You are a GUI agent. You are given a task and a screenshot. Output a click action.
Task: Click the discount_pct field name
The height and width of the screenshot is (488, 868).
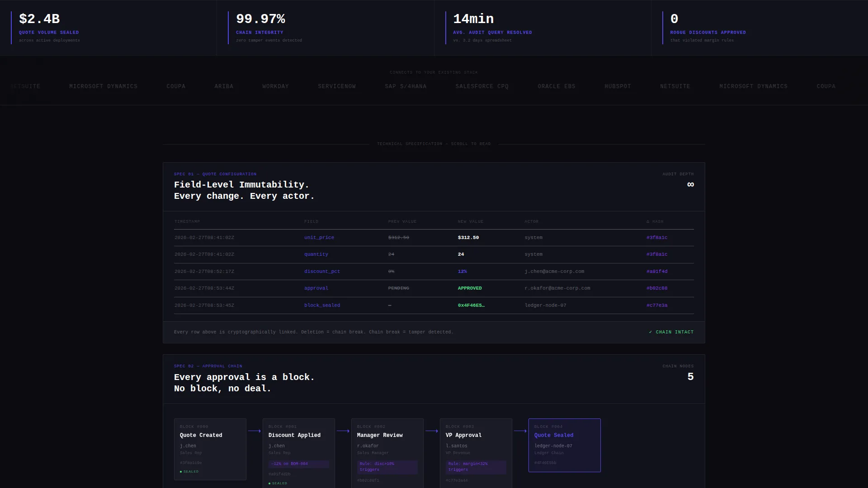pyautogui.click(x=322, y=272)
